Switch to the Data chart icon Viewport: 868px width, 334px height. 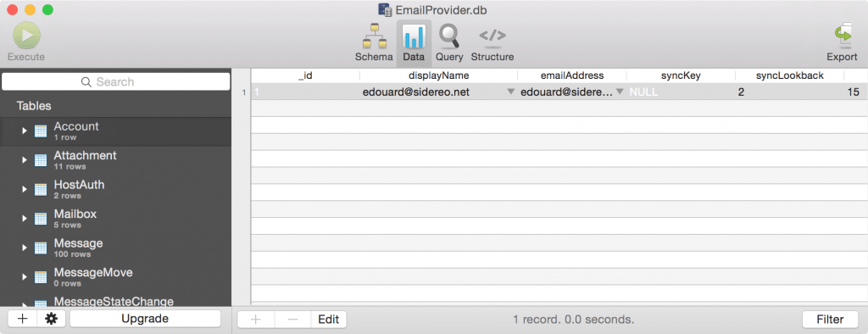[x=414, y=37]
